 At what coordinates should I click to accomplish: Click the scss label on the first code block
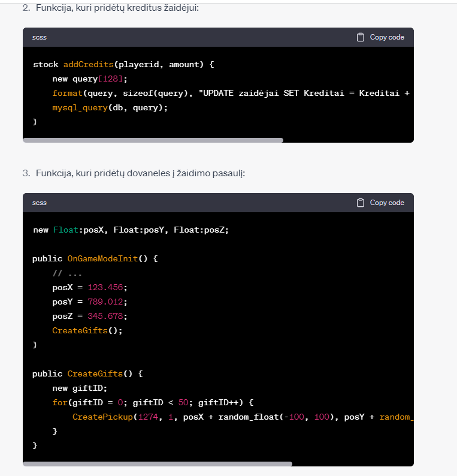point(40,37)
